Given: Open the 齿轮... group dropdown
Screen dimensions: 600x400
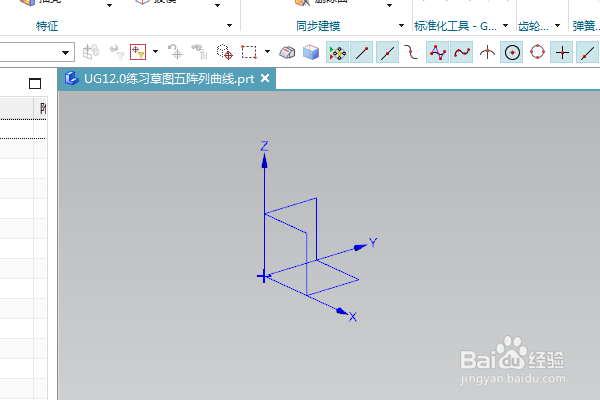Looking at the screenshot, I should [557, 26].
